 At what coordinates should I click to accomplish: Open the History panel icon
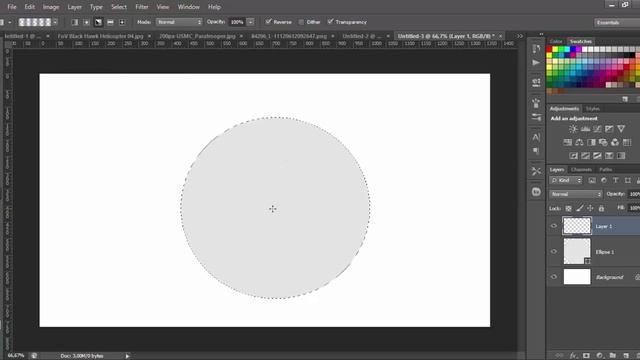click(536, 49)
